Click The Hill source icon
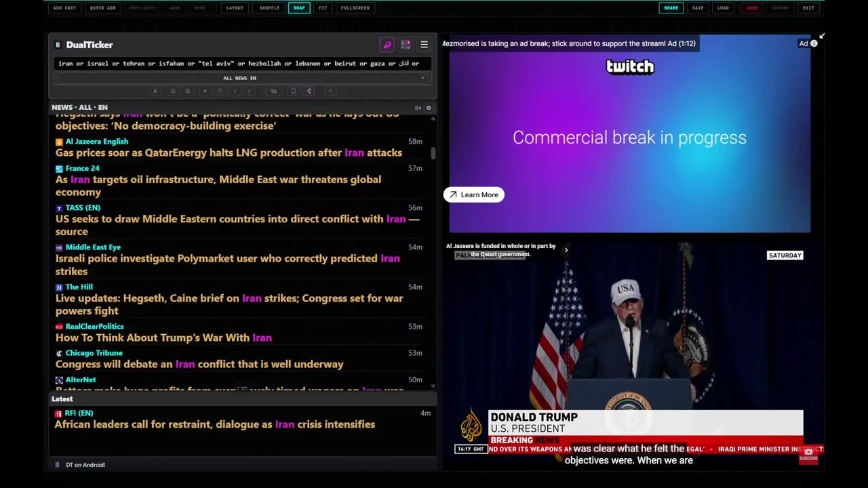Image resolution: width=868 pixels, height=488 pixels. pyautogui.click(x=59, y=287)
